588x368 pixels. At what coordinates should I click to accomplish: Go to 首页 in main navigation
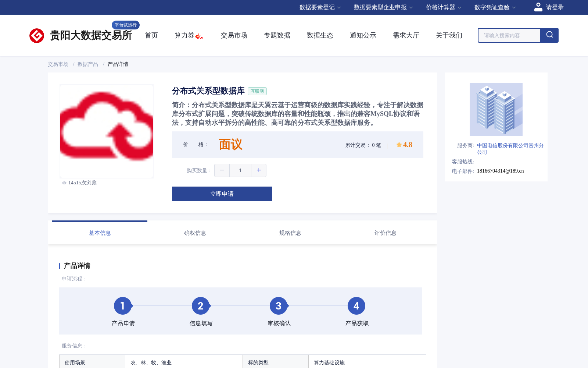151,35
